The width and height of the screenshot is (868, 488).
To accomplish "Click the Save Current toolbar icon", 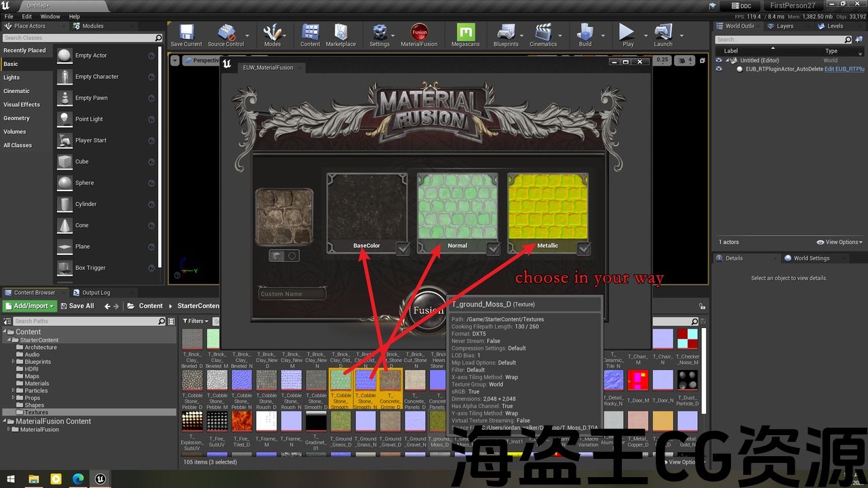I will pyautogui.click(x=186, y=34).
